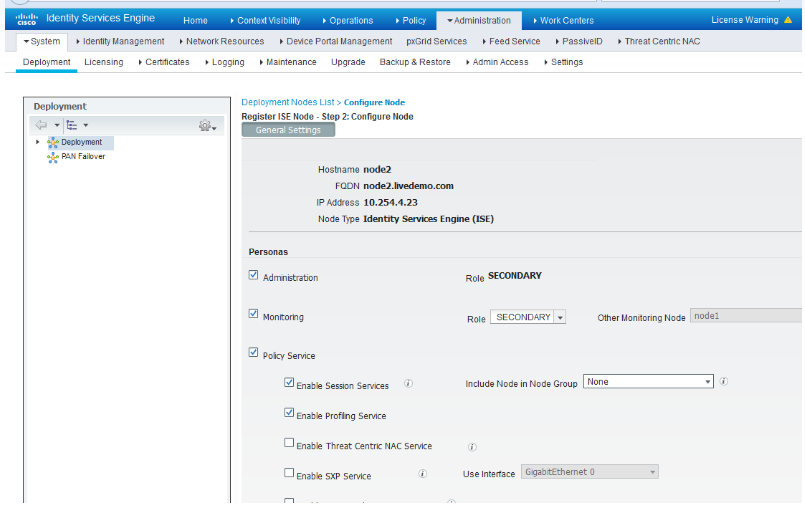
Task: Open the System submenu
Action: [42, 42]
